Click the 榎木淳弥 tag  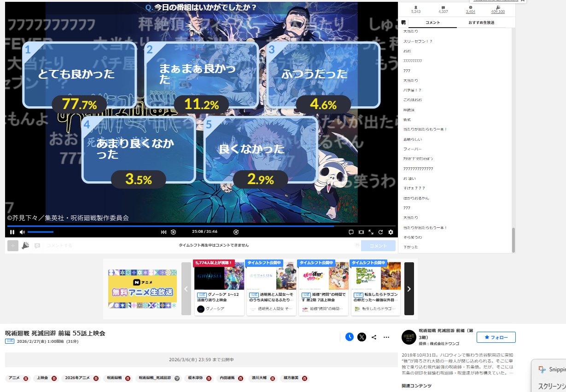click(196, 378)
